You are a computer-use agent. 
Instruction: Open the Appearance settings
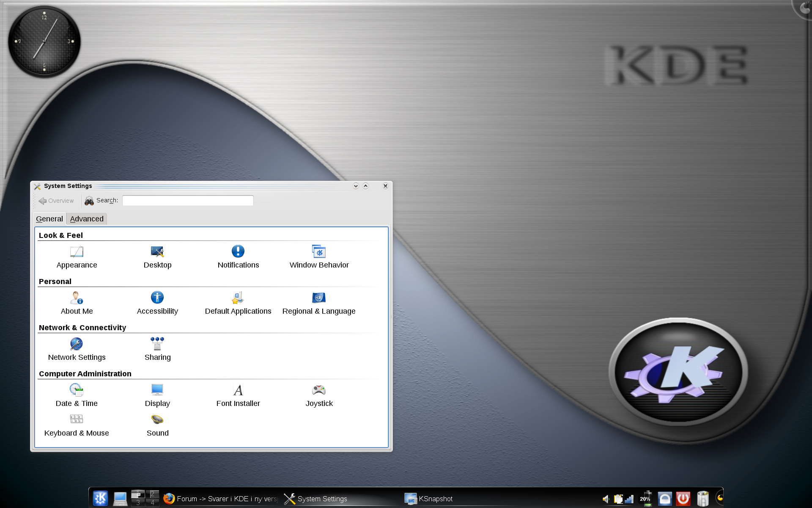(77, 257)
